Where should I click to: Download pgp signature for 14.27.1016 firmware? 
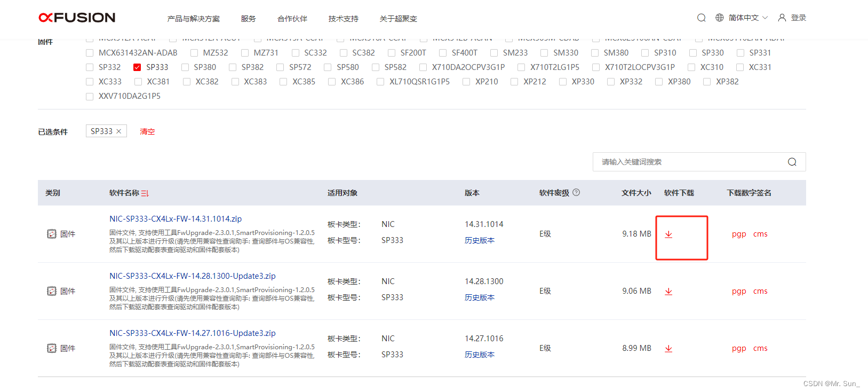(x=739, y=348)
